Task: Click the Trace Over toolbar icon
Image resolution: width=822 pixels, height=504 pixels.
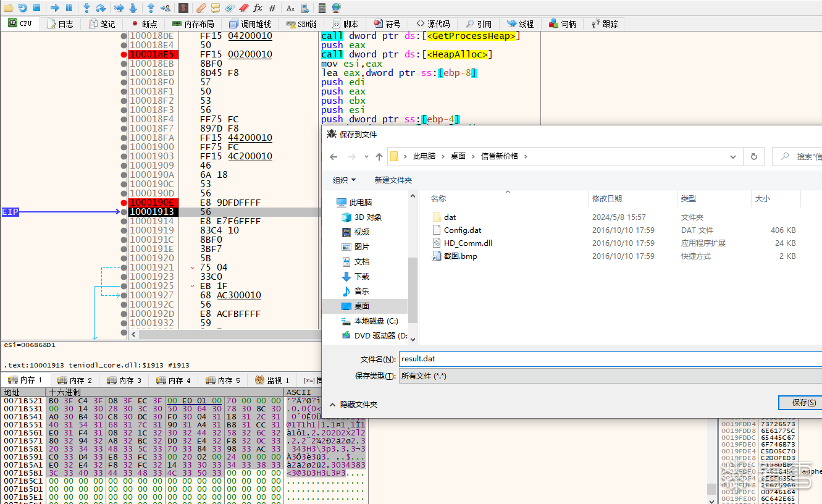Action: tap(133, 8)
